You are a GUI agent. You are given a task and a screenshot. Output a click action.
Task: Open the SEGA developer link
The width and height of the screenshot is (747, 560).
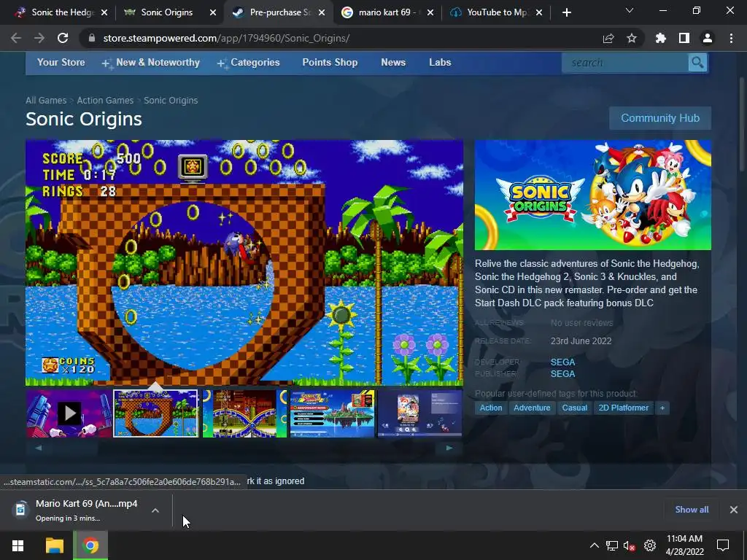click(x=562, y=362)
